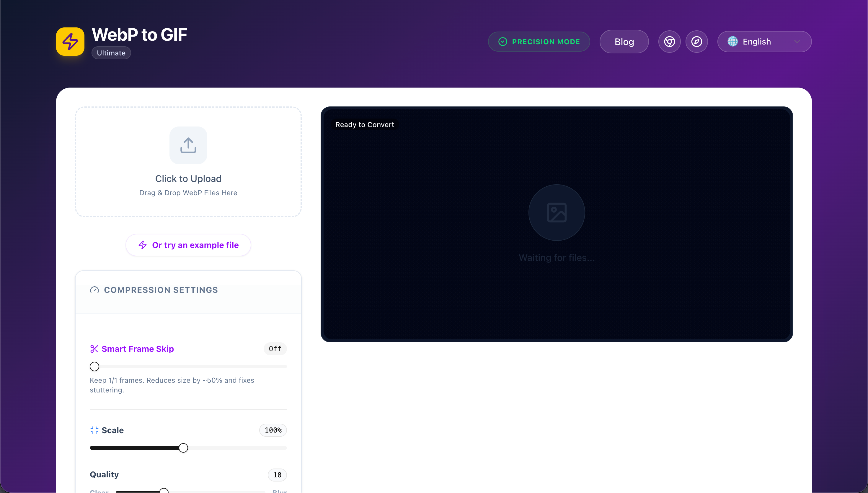Click the gauge icon next to Compression Settings
This screenshot has width=868, height=493.
pos(94,290)
